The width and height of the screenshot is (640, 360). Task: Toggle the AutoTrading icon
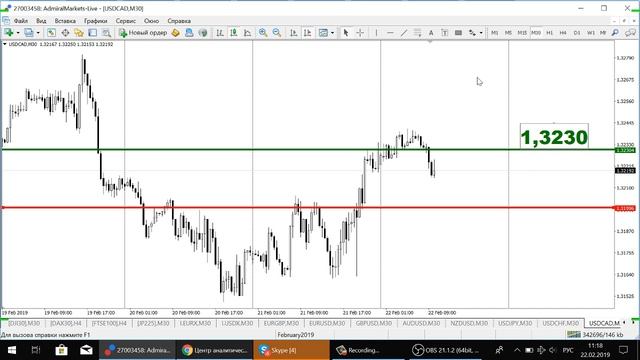(203, 33)
